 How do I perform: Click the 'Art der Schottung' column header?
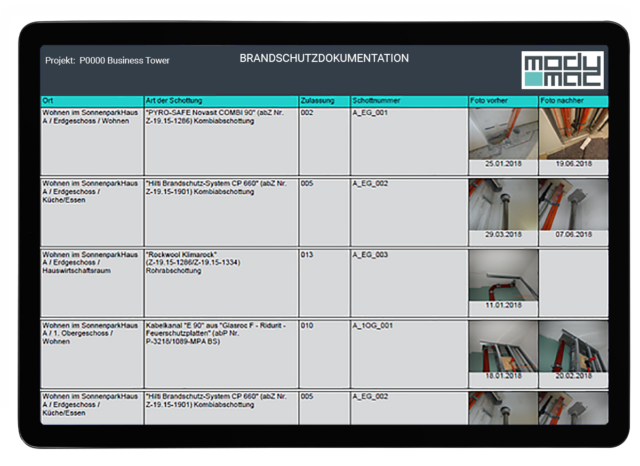[220, 101]
